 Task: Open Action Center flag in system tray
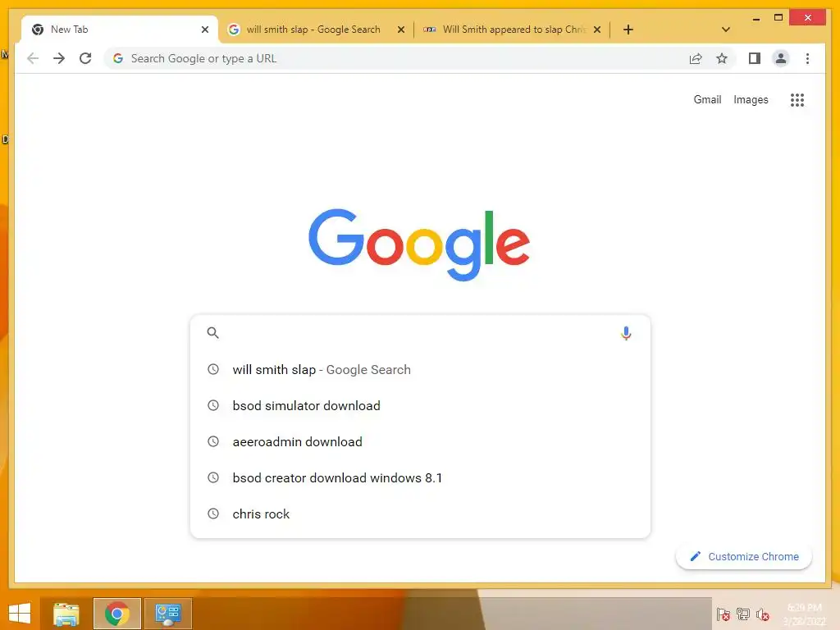point(724,614)
